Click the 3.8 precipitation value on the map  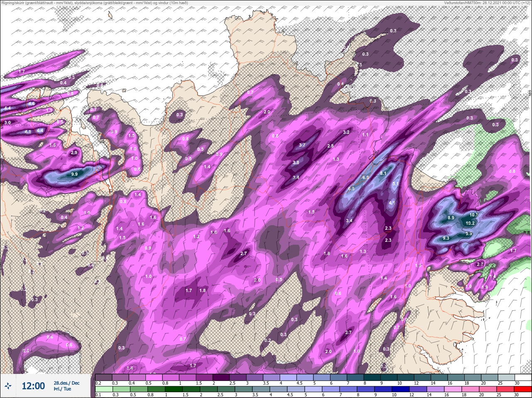[296, 162]
